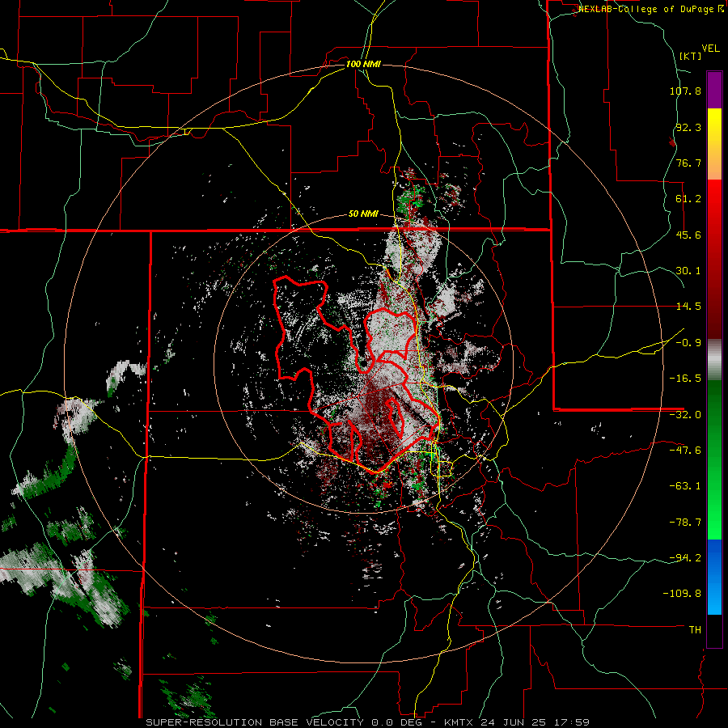The height and width of the screenshot is (728, 728).
Task: Click the 45.6 velocity scale value
Action: [688, 235]
